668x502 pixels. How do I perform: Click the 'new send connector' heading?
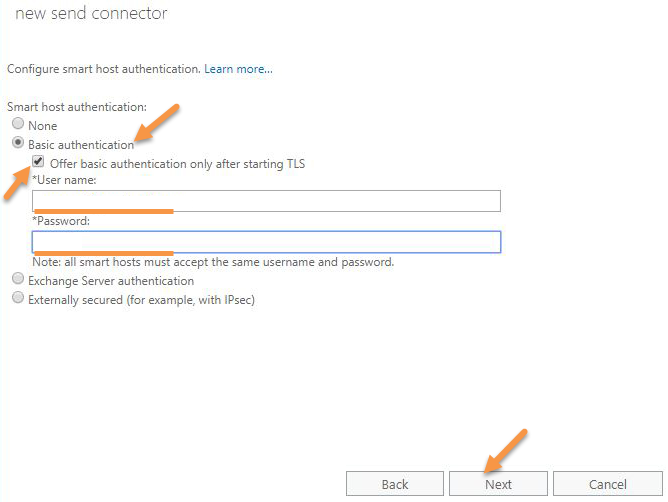[x=91, y=13]
